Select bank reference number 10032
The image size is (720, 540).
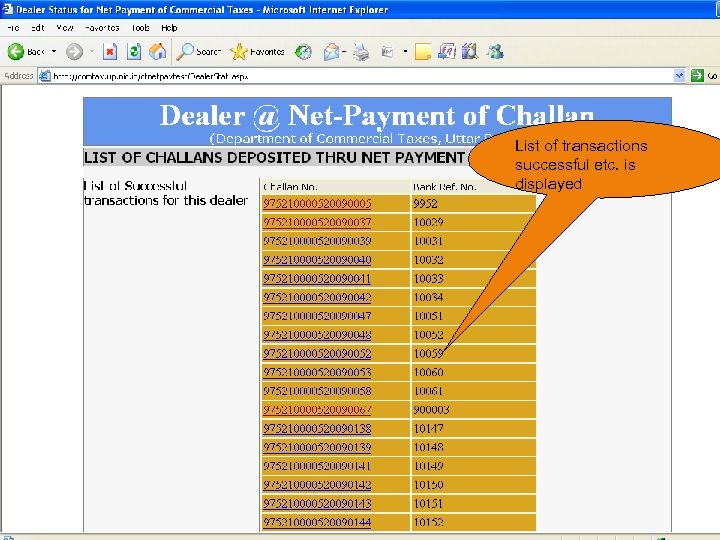(x=428, y=260)
